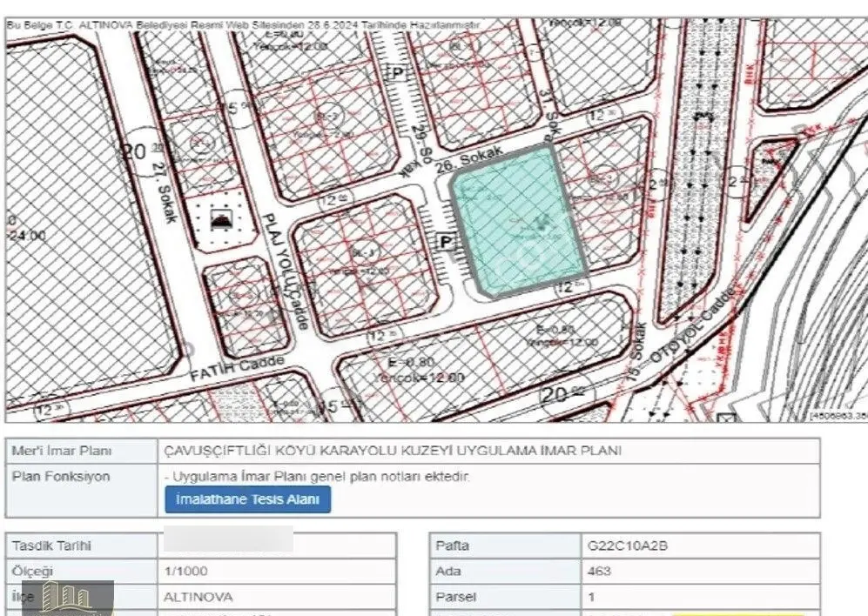The height and width of the screenshot is (616, 868).
Task: Click the black building symbol near 27. Sokak
Action: 223,220
